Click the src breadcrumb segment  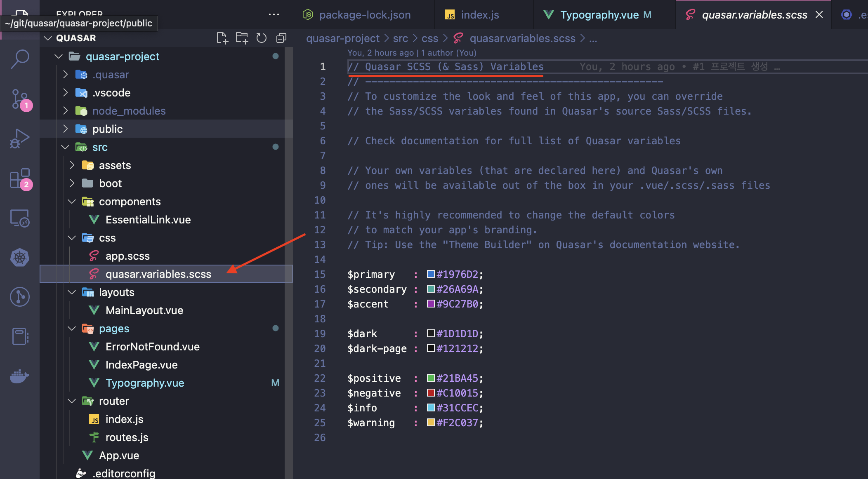coord(400,38)
